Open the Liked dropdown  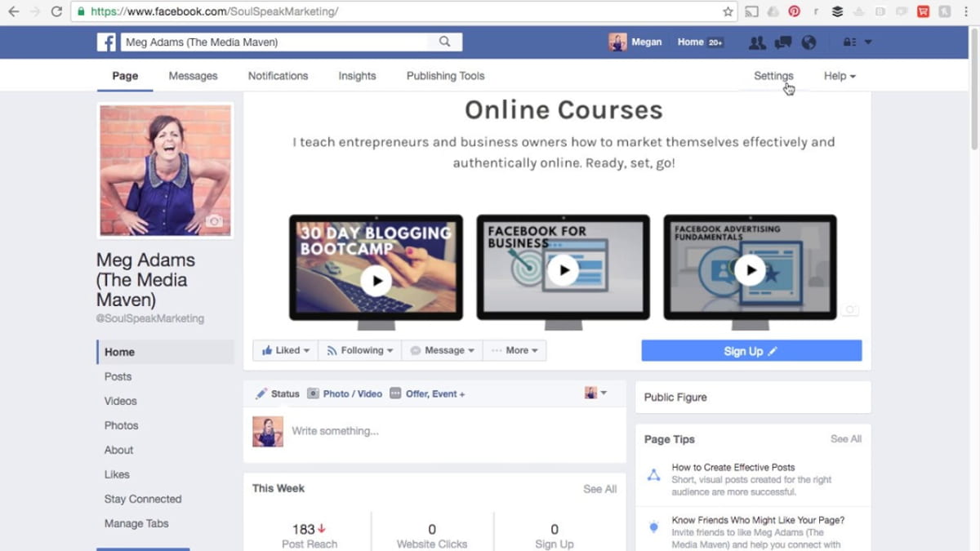(x=286, y=350)
